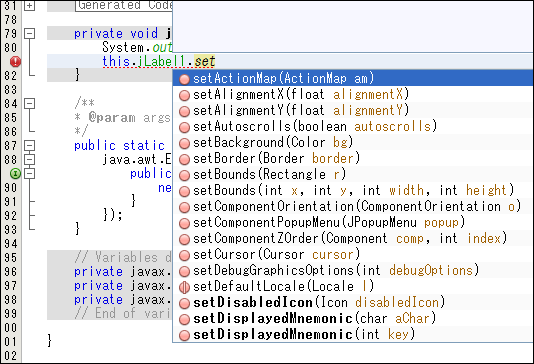Screen dimensions: 534x364
Task: Click the icon beside setDisplayedMnemonic(char aChar)
Action: point(184,319)
